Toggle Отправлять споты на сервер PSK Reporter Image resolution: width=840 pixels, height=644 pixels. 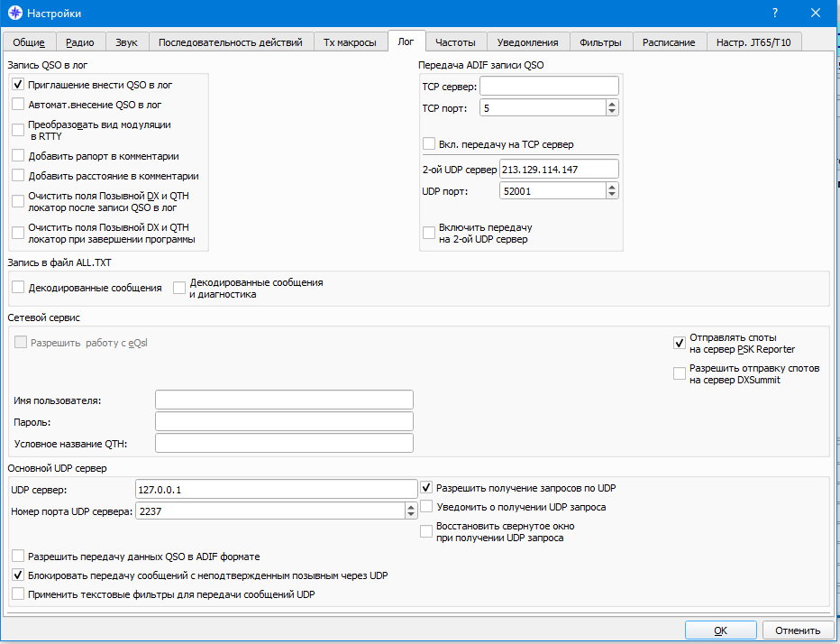(680, 343)
